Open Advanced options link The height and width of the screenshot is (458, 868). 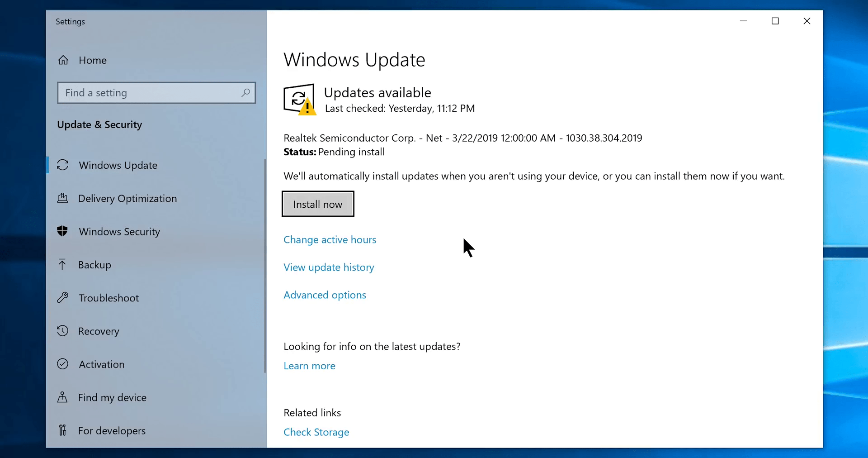coord(325,295)
